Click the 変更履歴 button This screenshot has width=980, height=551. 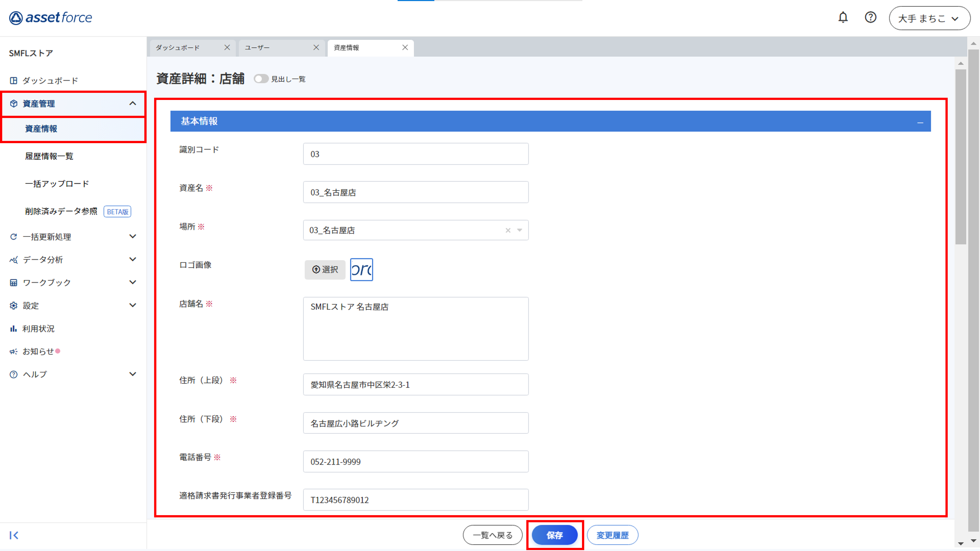612,535
